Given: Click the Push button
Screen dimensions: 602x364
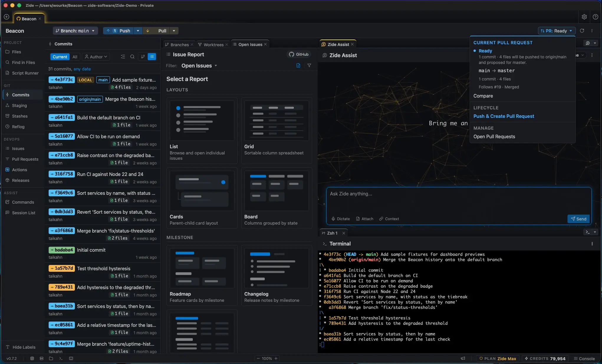Looking at the screenshot, I should [119, 31].
